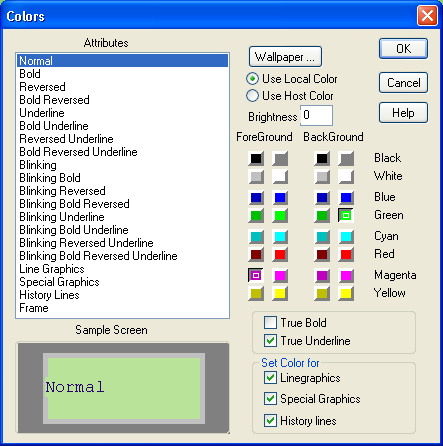Toggle the Linegraphics checkbox
The height and width of the screenshot is (446, 443).
pos(270,378)
